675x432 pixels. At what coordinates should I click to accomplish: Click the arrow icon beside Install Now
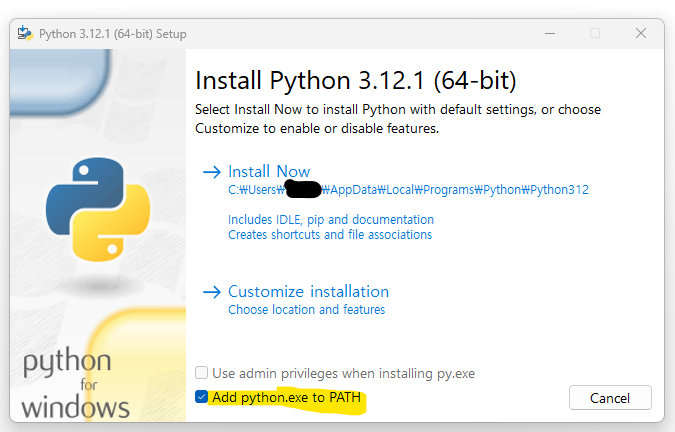click(212, 172)
